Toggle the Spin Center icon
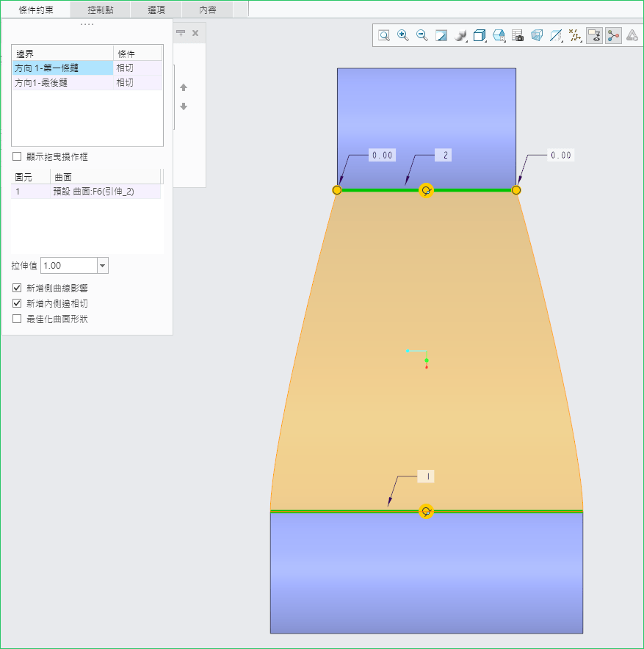The width and height of the screenshot is (644, 649). click(x=613, y=35)
